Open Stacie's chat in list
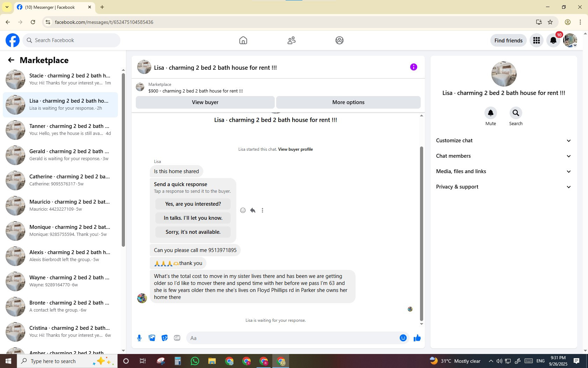Screen dimensions: 588x368 60,79
